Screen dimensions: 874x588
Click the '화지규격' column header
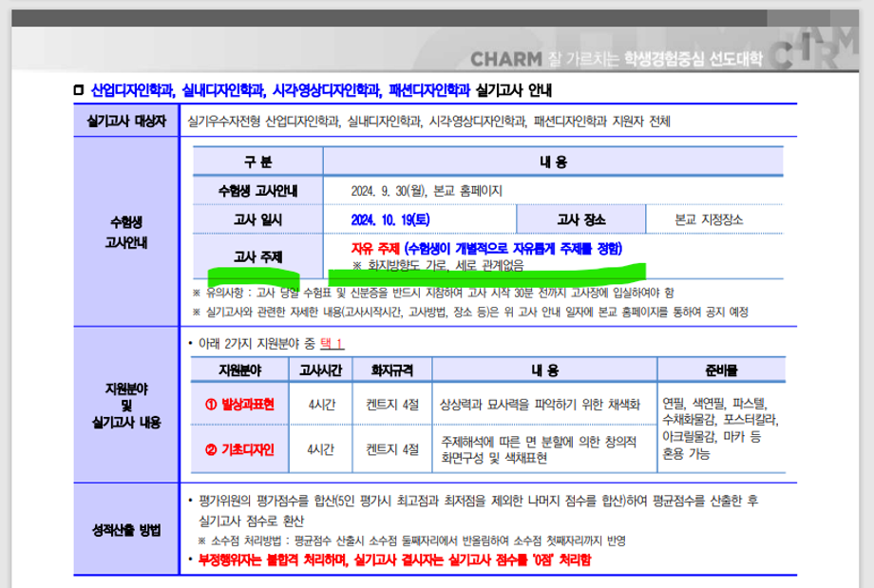pyautogui.click(x=391, y=369)
